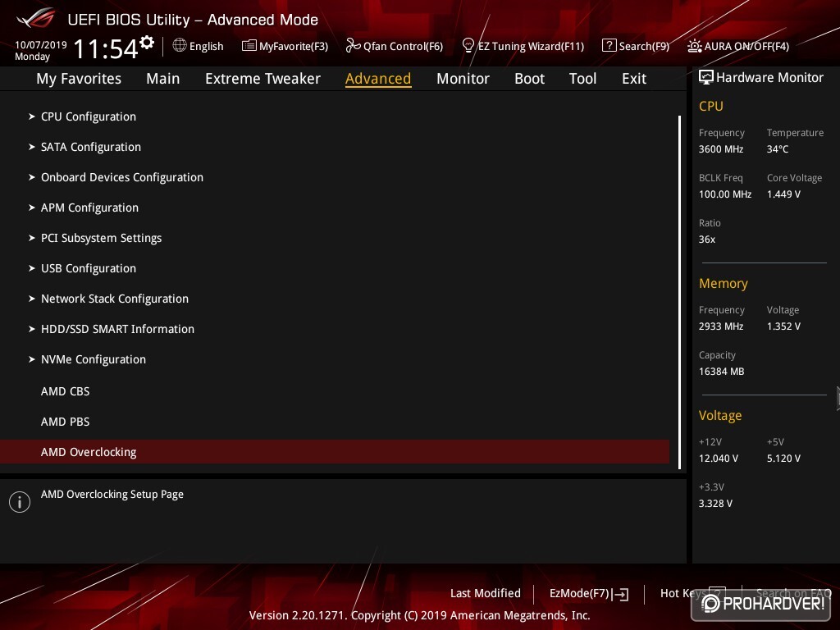The height and width of the screenshot is (630, 840).
Task: Open the Exit tab
Action: (x=634, y=79)
